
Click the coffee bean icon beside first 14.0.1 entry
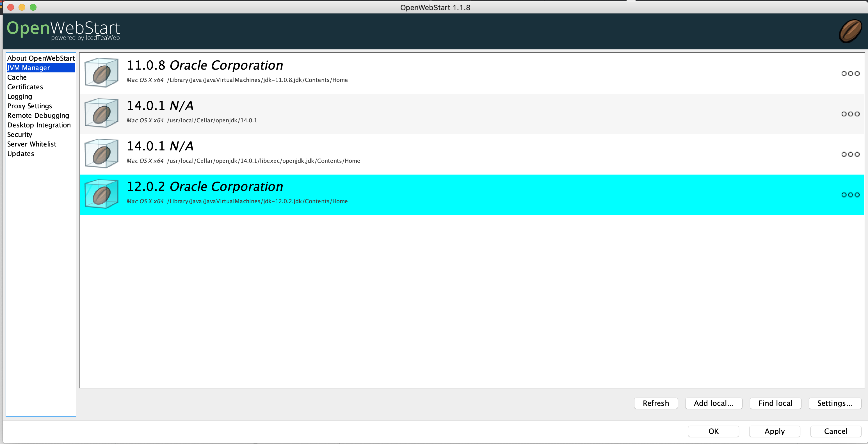101,113
